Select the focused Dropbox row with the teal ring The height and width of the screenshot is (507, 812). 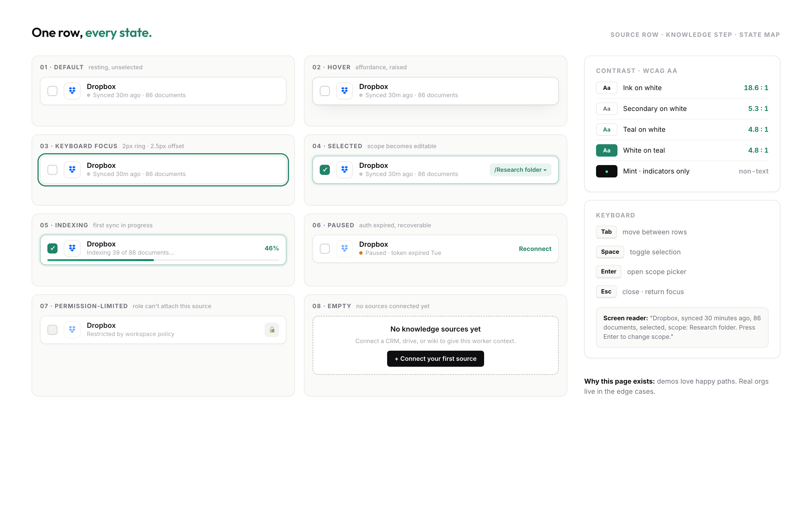[163, 170]
